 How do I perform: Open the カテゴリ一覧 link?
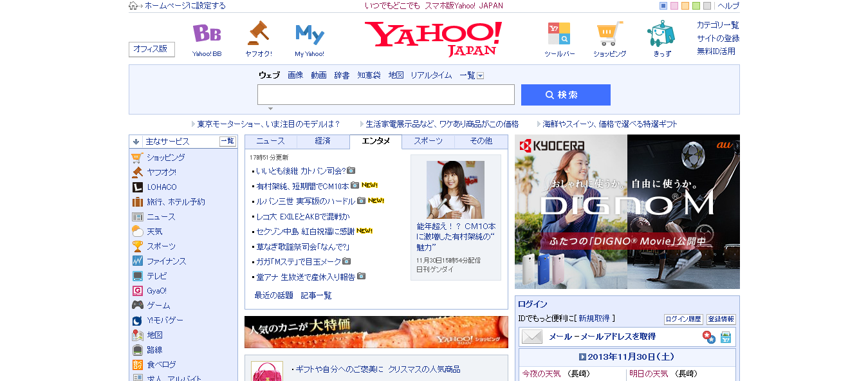(x=718, y=25)
